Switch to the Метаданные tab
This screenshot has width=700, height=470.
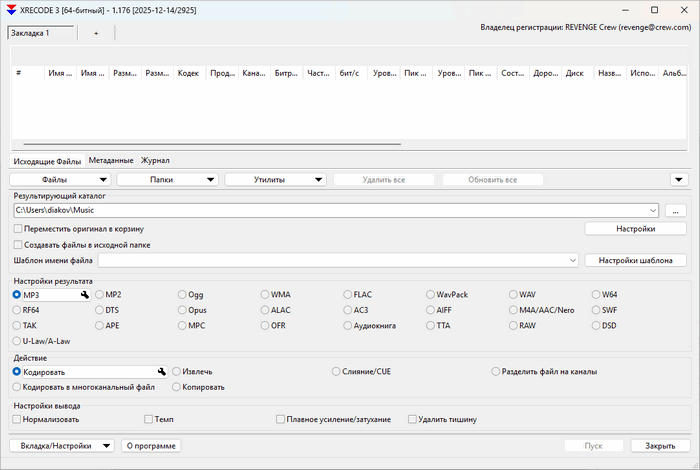coord(110,160)
